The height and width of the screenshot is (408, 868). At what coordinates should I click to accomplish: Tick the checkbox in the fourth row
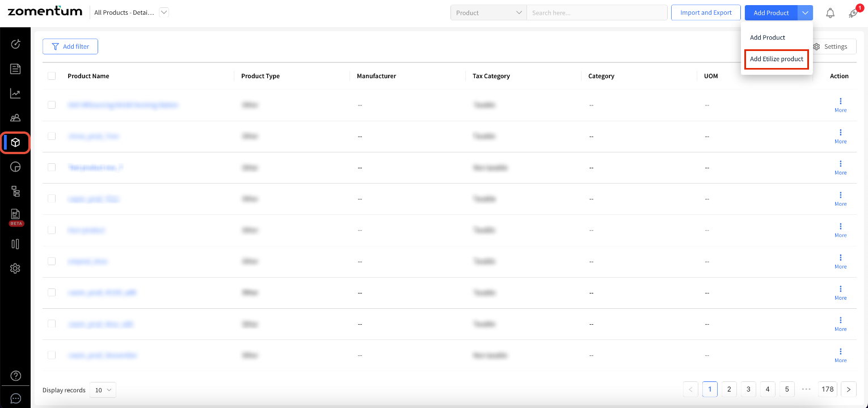point(52,199)
